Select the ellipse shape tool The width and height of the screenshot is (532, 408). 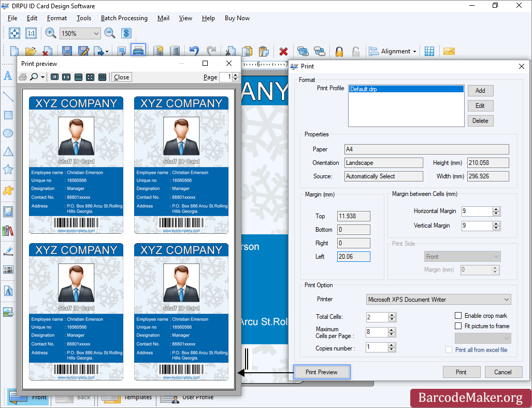pos(8,133)
